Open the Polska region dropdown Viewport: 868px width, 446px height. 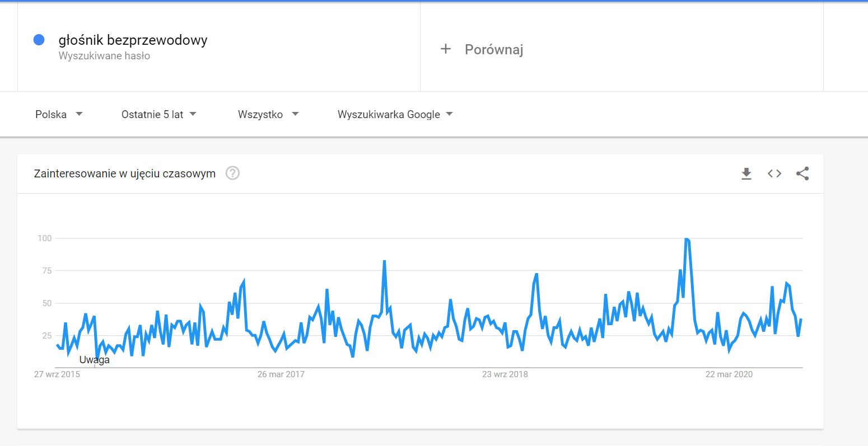[59, 114]
